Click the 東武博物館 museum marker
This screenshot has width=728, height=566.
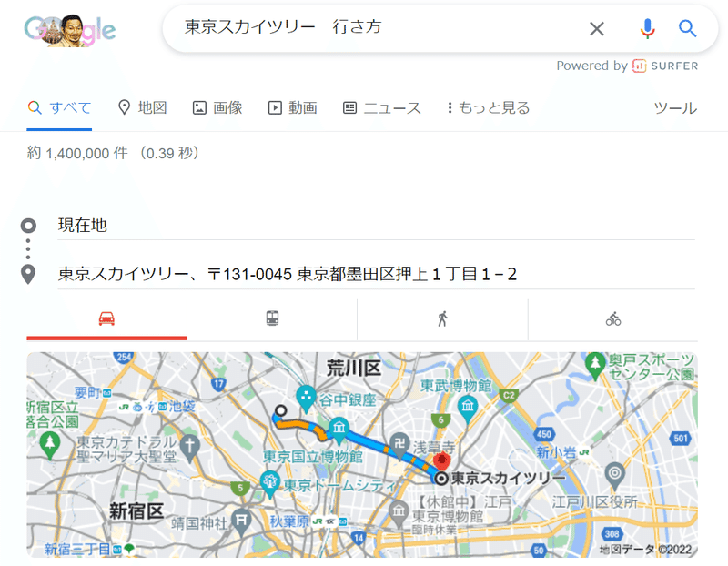pos(468,409)
